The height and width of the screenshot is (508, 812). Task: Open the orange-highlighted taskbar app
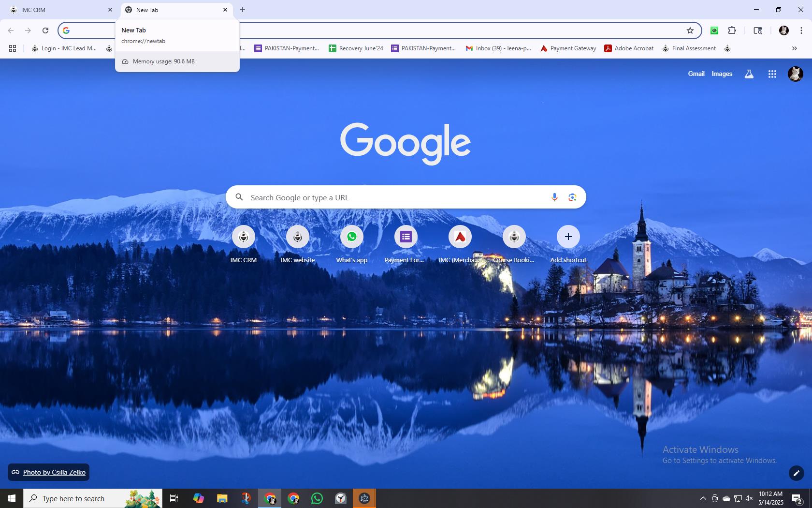(x=364, y=498)
